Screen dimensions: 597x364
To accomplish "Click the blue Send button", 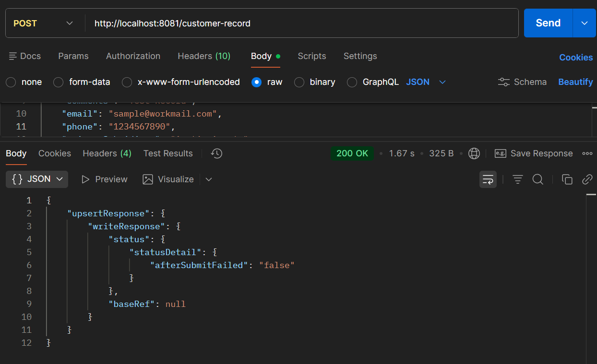I will 548,23.
